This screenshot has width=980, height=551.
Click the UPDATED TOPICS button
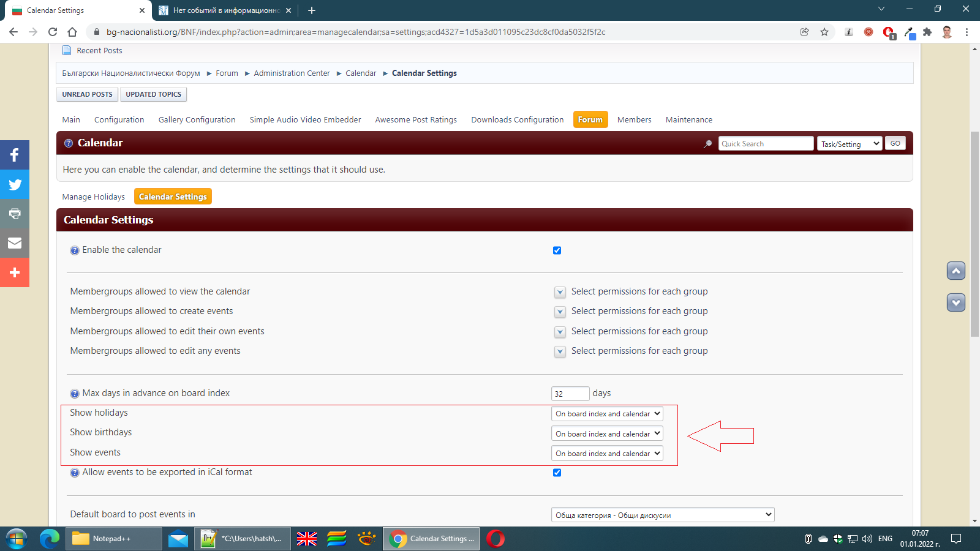154,94
